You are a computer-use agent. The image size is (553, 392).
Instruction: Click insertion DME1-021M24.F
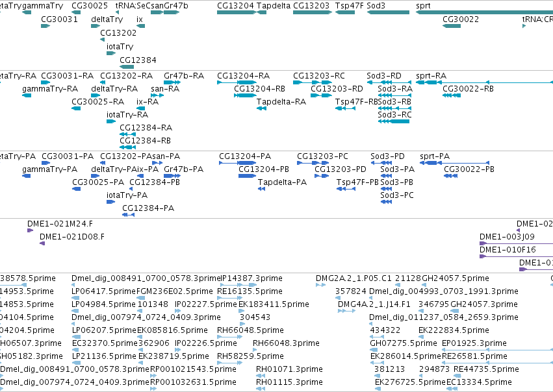coord(60,224)
